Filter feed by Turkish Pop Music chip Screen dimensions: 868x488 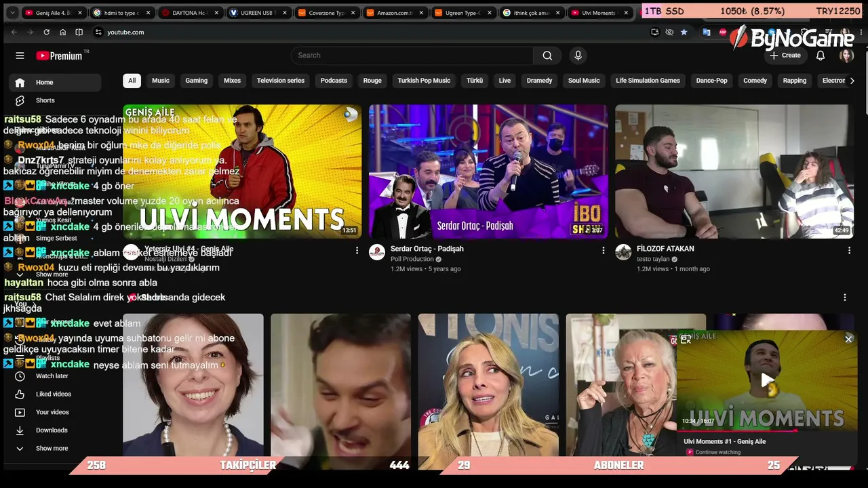click(x=424, y=81)
